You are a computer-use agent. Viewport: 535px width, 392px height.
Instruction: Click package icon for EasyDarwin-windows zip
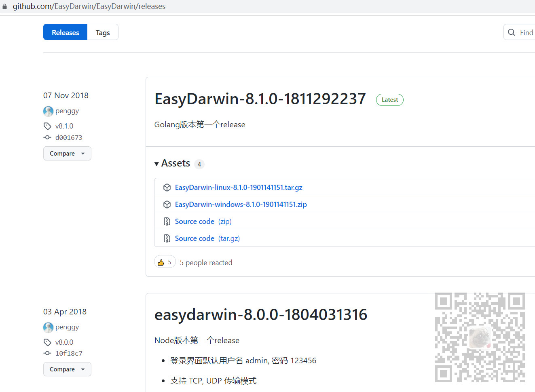[x=167, y=204]
